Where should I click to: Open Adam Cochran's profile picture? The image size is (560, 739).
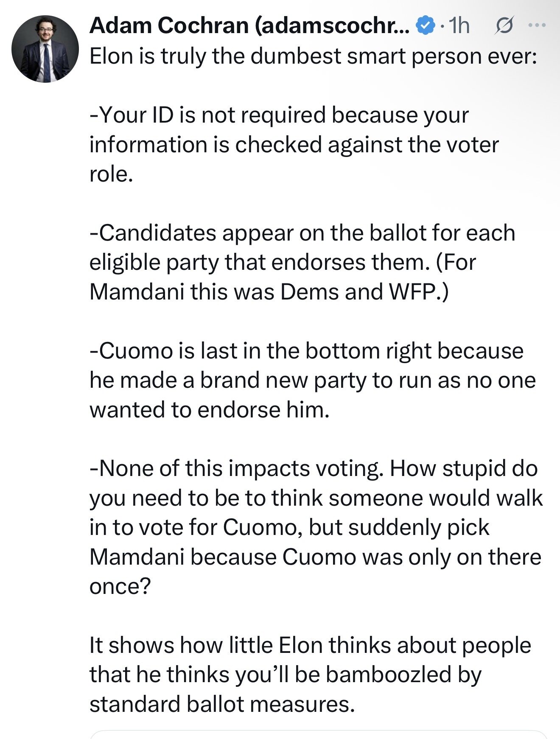tap(45, 49)
